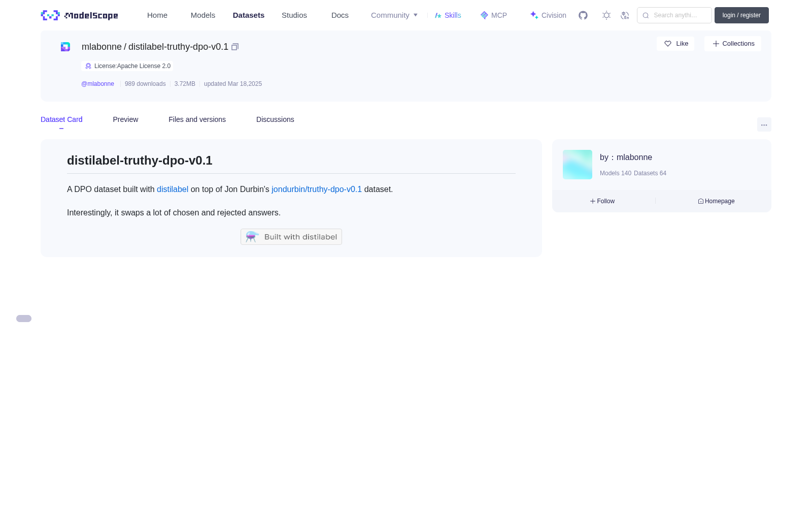Open the three-dots more options menu
The width and height of the screenshot is (812, 508).
764,124
